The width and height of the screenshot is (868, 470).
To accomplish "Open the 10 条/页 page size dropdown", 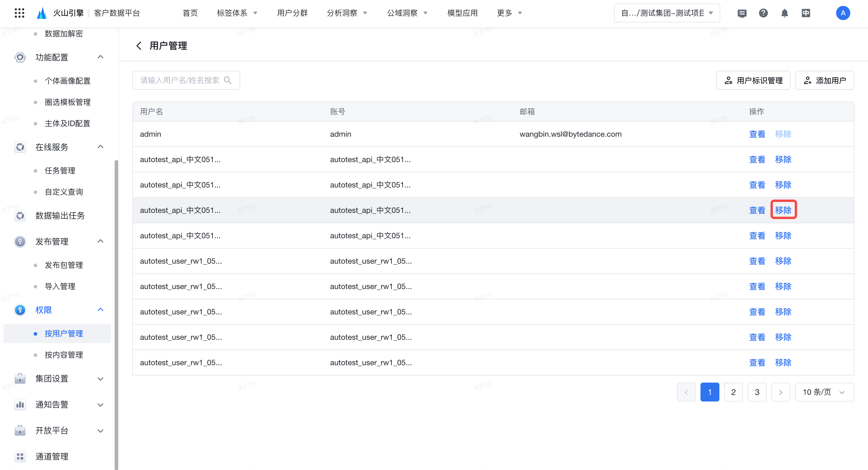I will click(x=824, y=392).
